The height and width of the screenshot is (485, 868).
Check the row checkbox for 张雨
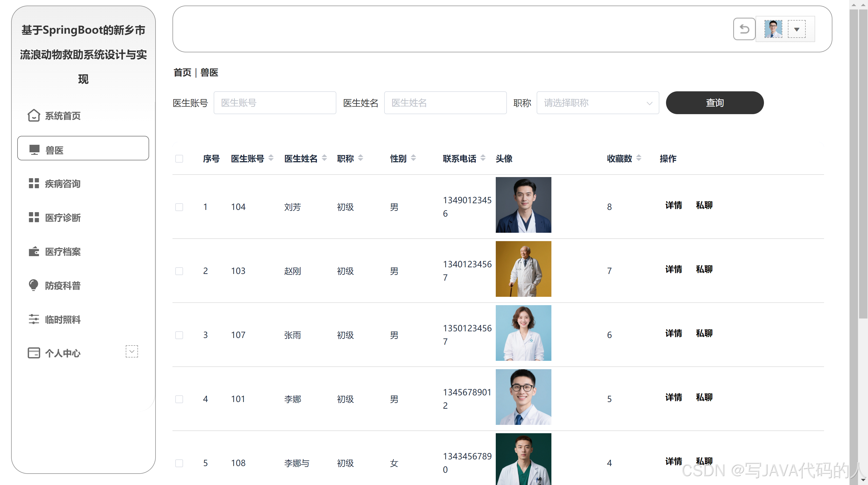tap(179, 335)
